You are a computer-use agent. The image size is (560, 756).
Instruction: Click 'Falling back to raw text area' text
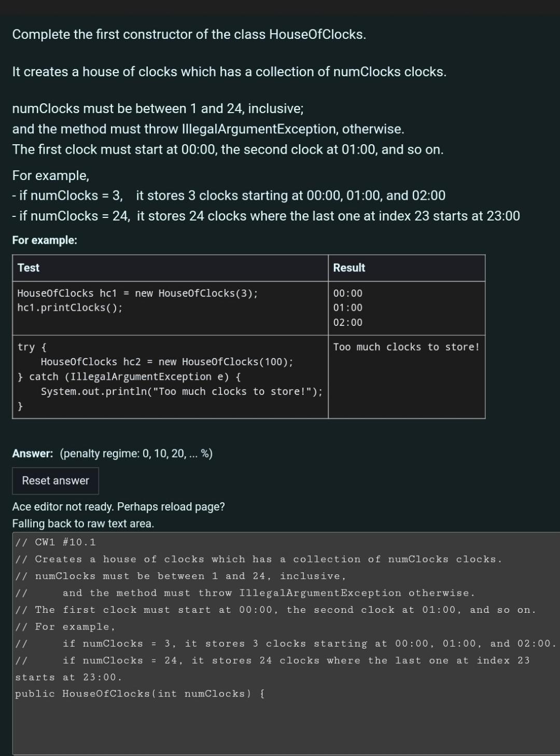click(82, 524)
